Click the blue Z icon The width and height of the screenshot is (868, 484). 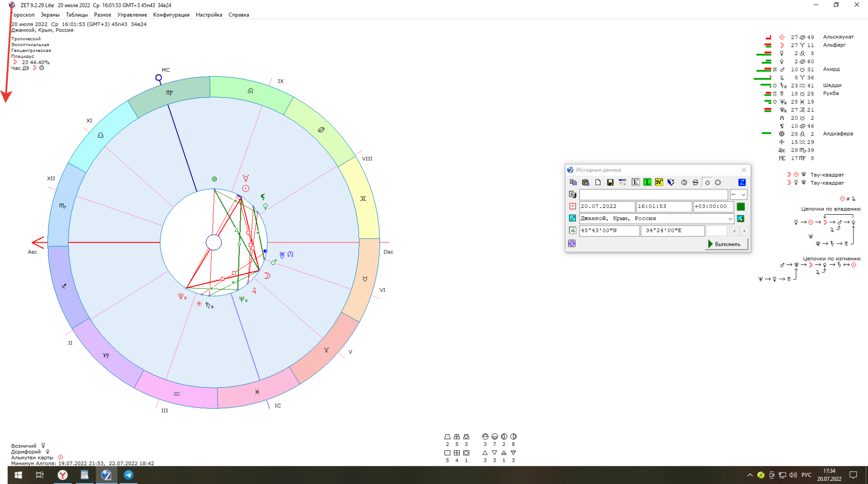coord(742,183)
